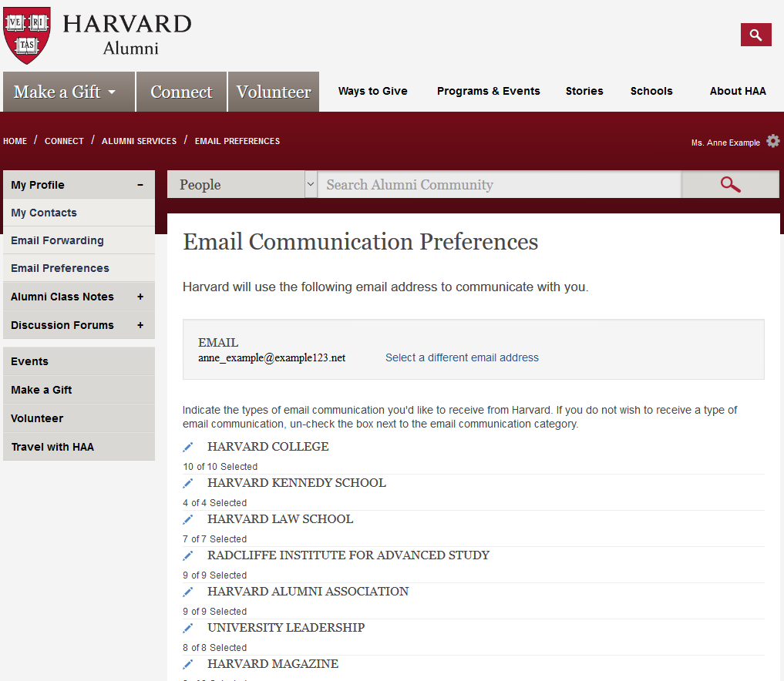Click HARVARD MAGAZINE heading
784x681 pixels.
tap(273, 664)
